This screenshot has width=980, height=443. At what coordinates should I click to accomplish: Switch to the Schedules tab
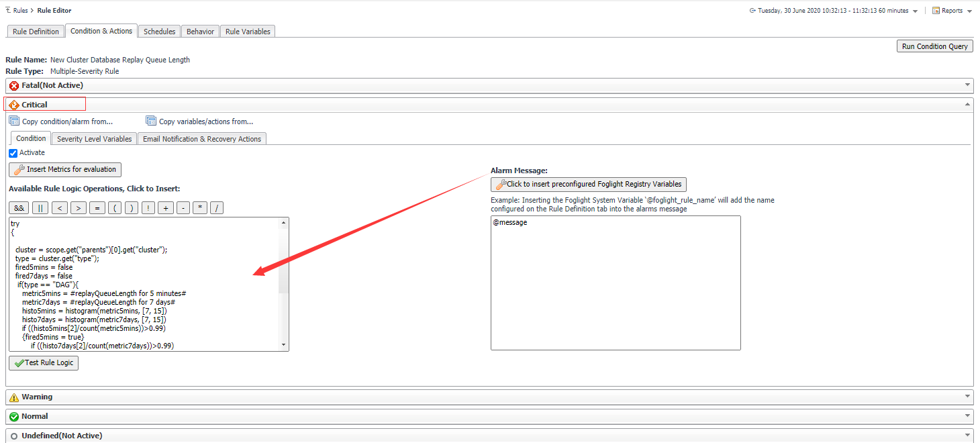(159, 31)
